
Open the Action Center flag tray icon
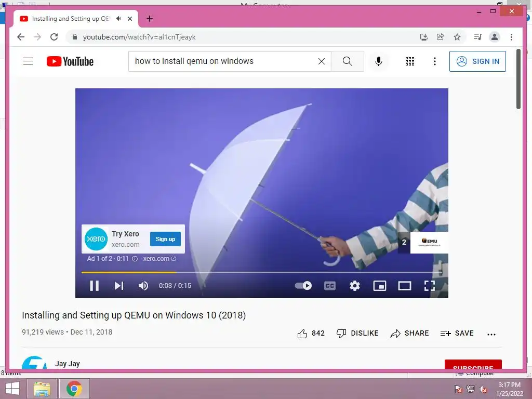point(458,389)
